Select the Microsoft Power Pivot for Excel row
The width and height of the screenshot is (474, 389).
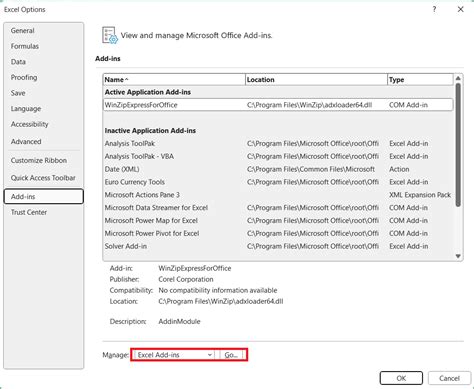(x=278, y=233)
